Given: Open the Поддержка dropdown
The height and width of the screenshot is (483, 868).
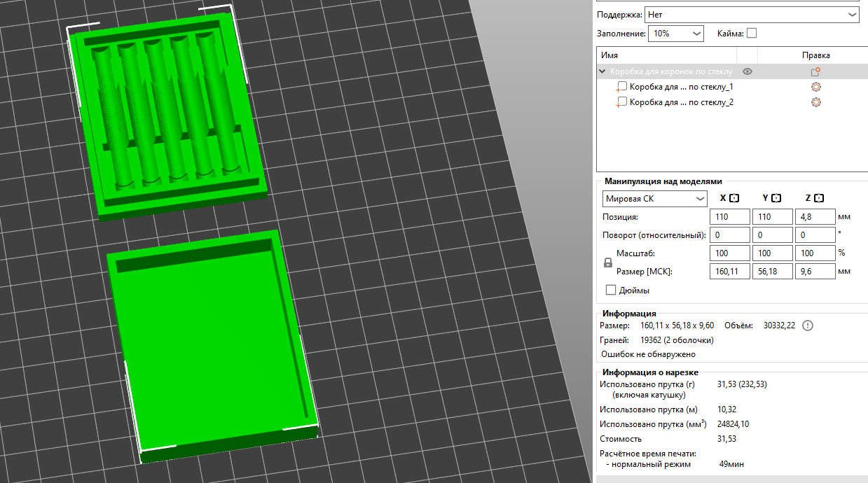Looking at the screenshot, I should 752,14.
